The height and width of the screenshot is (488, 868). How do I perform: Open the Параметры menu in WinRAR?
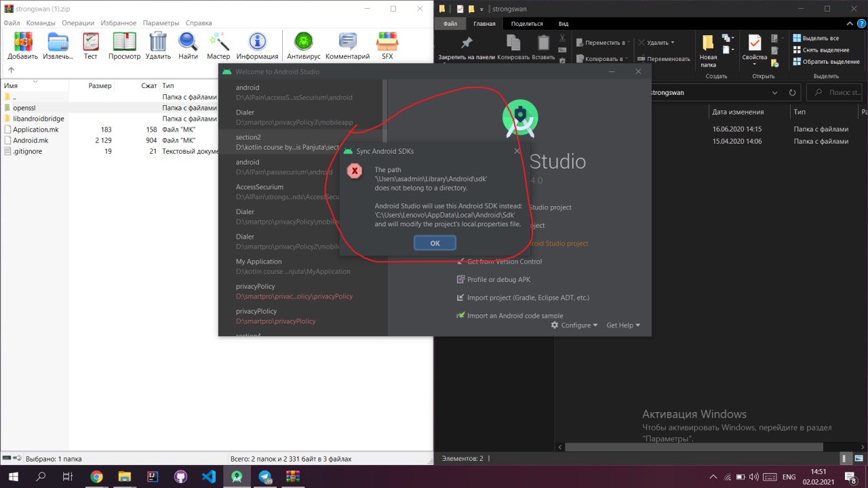(161, 22)
